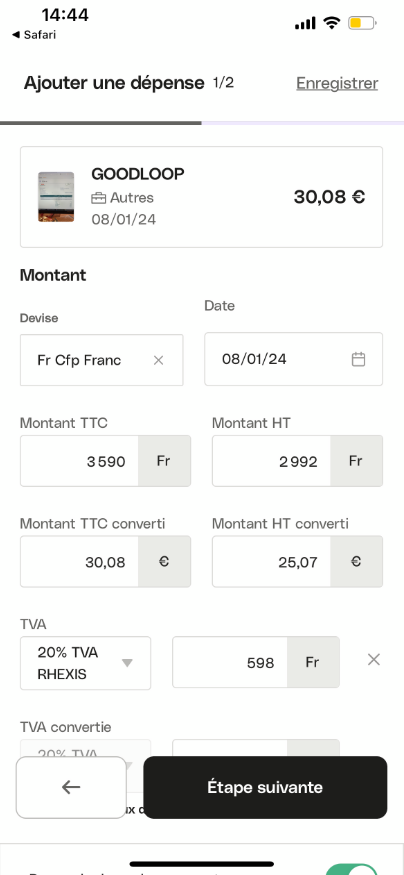
Task: Clear the Cfp Franc currency selection
Action: [x=158, y=360]
